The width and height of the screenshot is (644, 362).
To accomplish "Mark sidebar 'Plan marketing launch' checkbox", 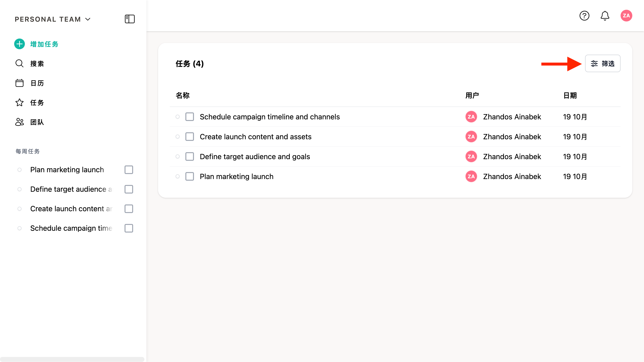I will (129, 170).
